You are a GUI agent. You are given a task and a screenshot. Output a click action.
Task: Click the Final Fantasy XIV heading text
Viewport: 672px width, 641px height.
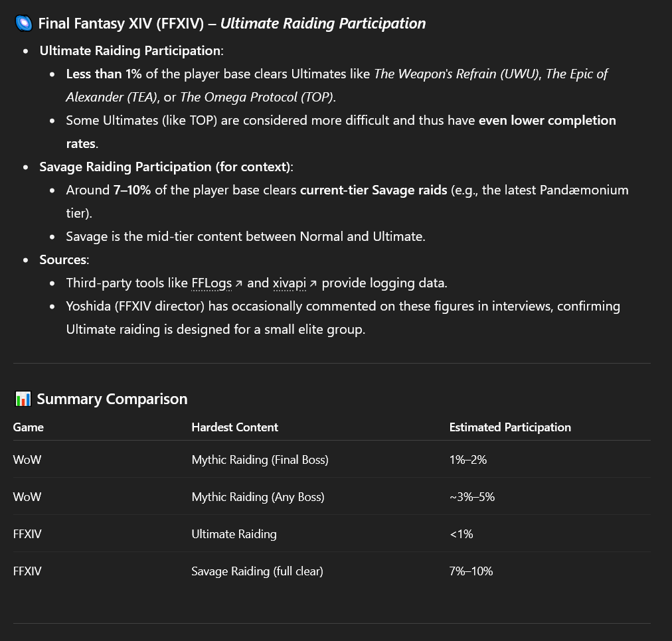tap(232, 23)
